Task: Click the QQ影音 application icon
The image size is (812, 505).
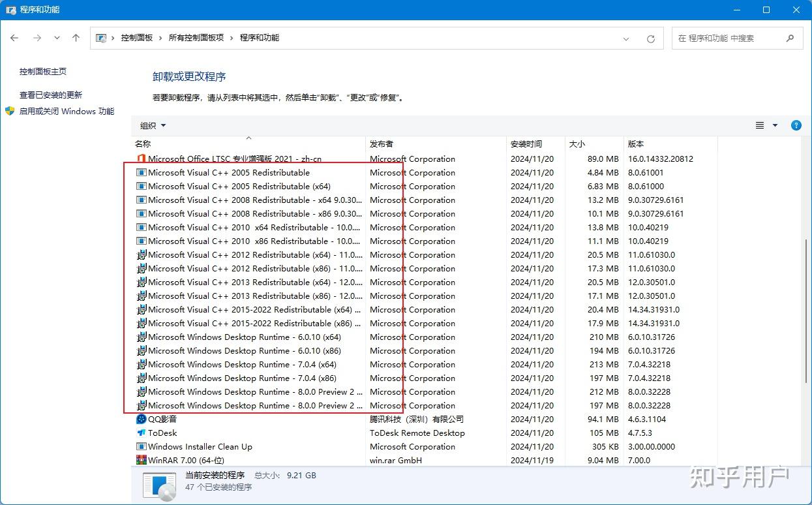Action: coord(142,419)
